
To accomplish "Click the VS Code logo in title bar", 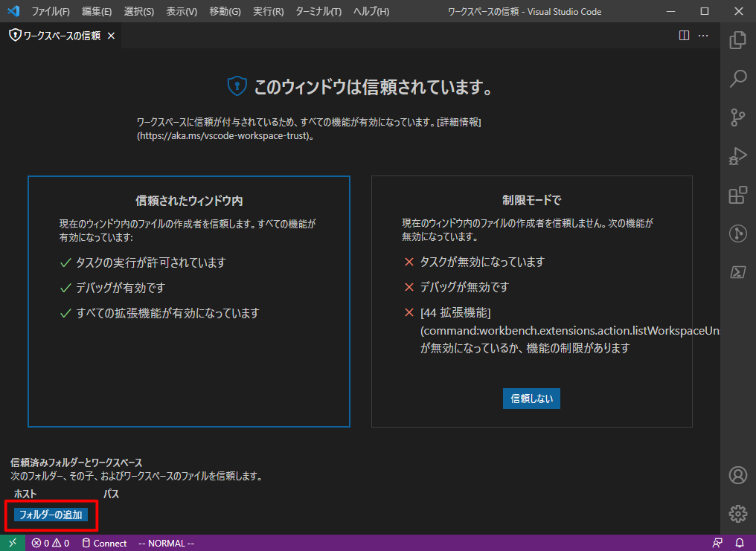I will [13, 11].
